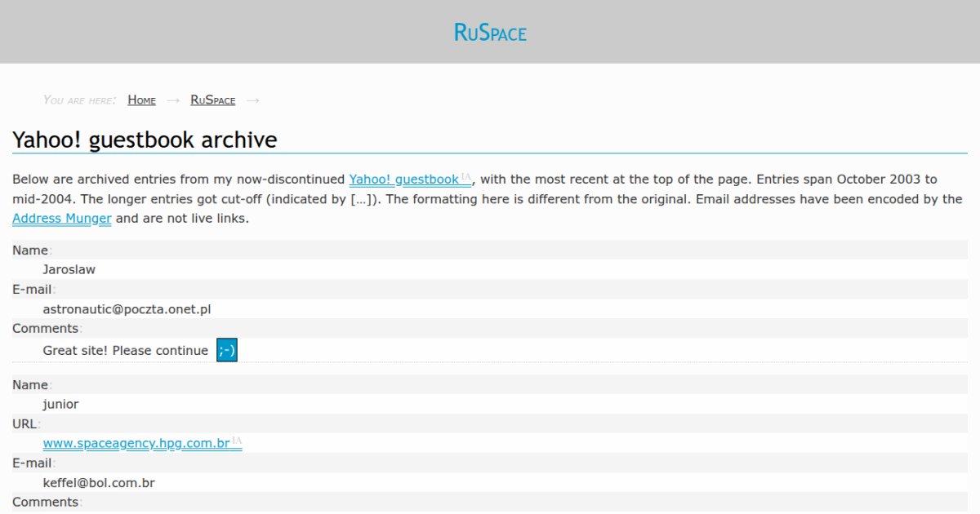This screenshot has width=980, height=514.
Task: Select the email astronautic@poczta.onet.pl
Action: pyautogui.click(x=127, y=308)
